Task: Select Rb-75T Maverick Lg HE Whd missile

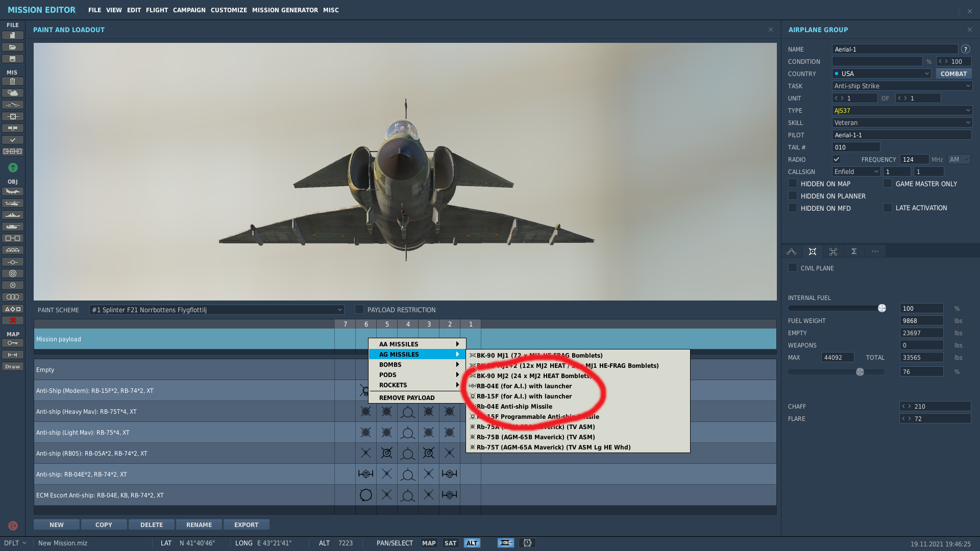Action: click(578, 447)
